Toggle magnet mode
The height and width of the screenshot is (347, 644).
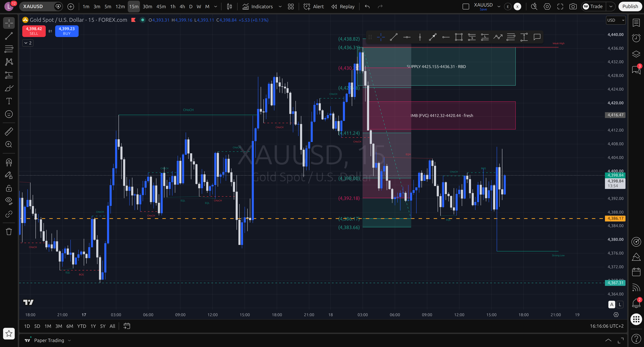click(9, 163)
